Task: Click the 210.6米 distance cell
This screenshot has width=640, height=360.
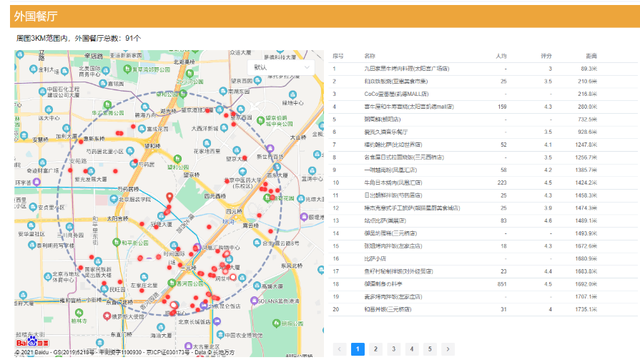Action: tap(587, 81)
